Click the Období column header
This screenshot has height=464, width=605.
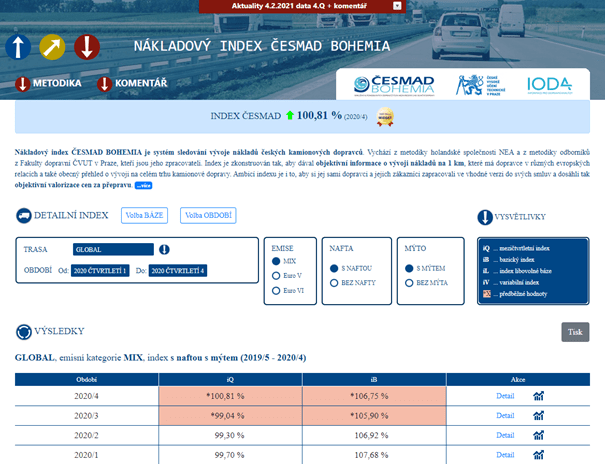pos(86,380)
